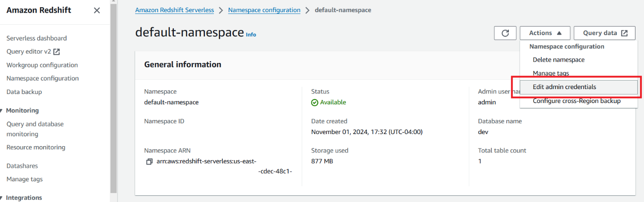Collapse the Actions dropdown menu
Image resolution: width=644 pixels, height=202 pixels.
(545, 33)
